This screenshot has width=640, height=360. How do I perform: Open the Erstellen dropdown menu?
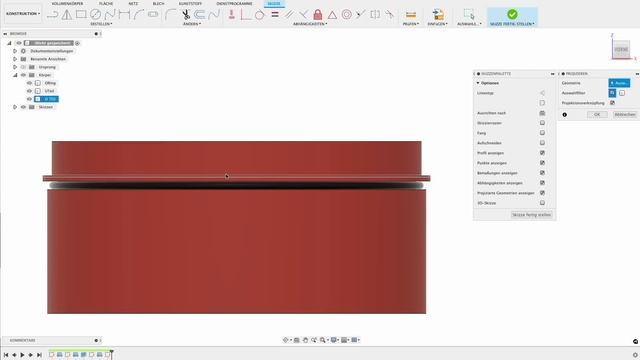(101, 24)
